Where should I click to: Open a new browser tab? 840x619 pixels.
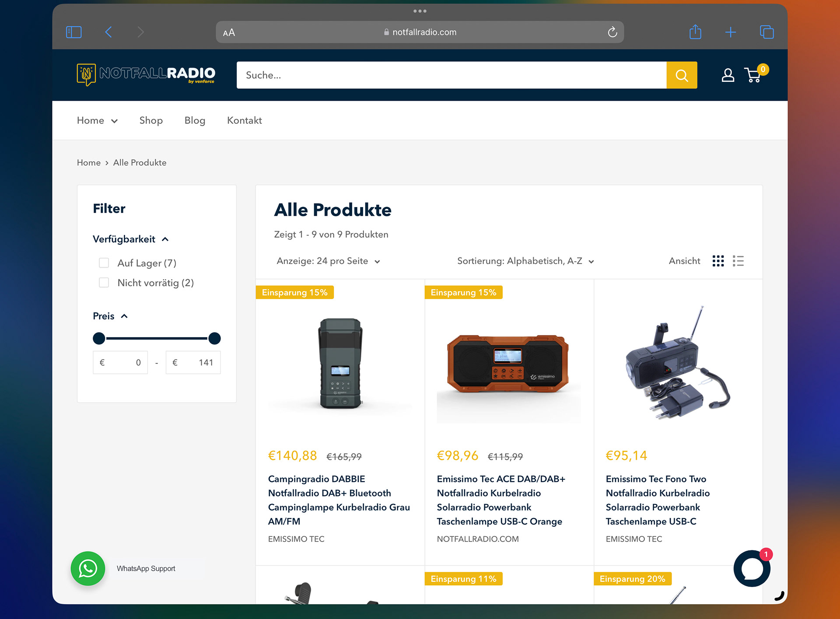731,32
